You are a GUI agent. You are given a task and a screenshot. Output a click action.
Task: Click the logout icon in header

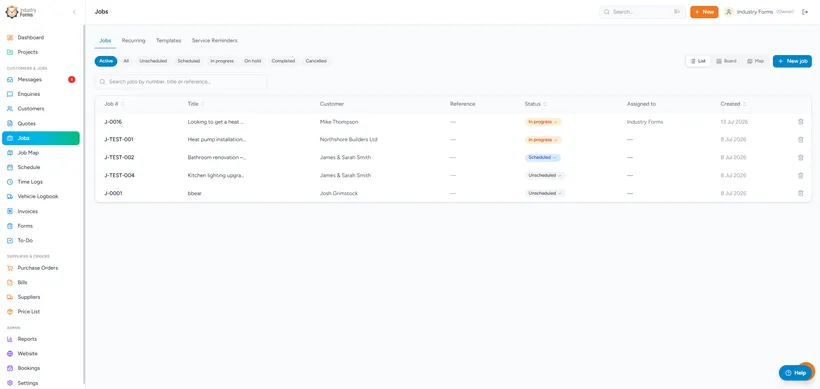point(805,12)
